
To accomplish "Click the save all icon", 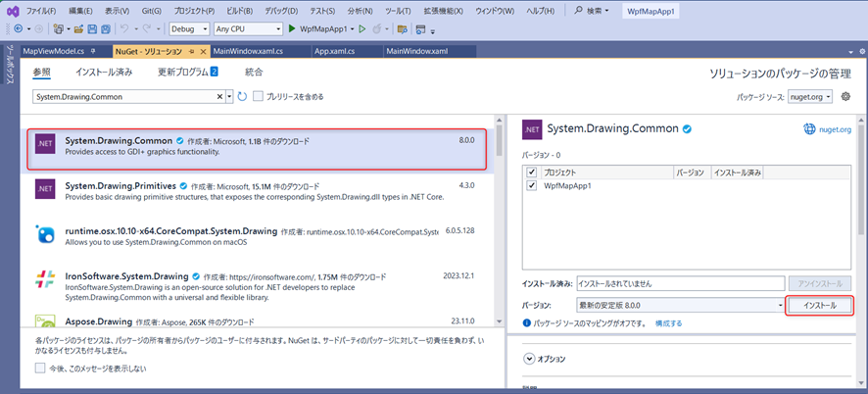I will 106,28.
